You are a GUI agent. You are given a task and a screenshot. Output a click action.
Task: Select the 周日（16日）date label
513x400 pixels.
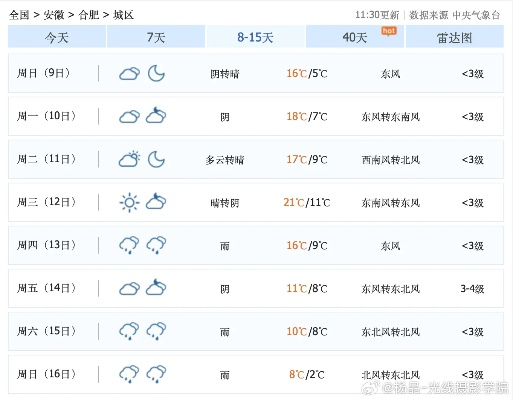click(47, 374)
